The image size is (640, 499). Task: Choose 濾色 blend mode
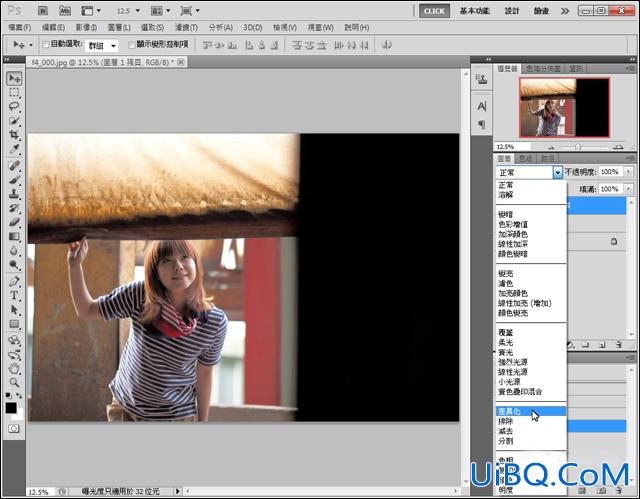pyautogui.click(x=531, y=283)
